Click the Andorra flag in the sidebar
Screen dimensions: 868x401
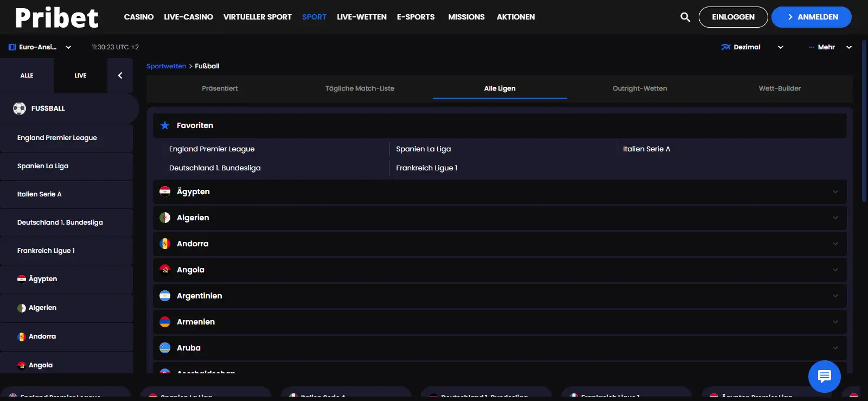click(x=22, y=336)
